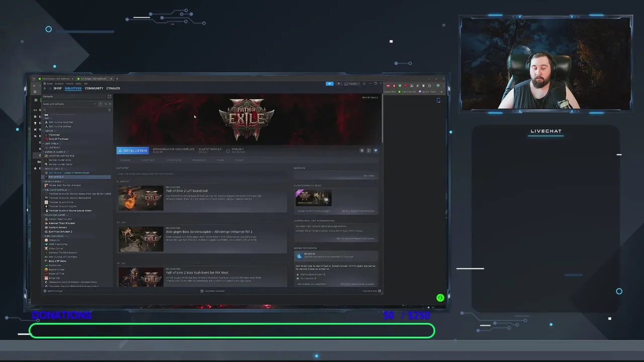The width and height of the screenshot is (644, 362).
Task: Switch to the Bibliothek tab
Action: (x=73, y=88)
